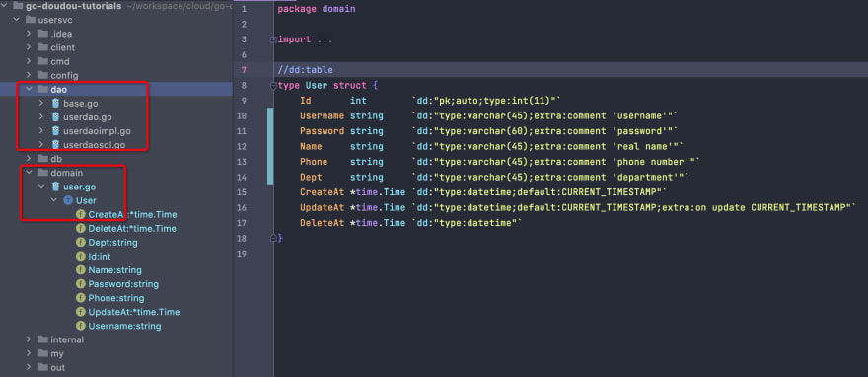The height and width of the screenshot is (377, 868).
Task: Expand the userdaosql.go file chevron
Action: point(41,145)
